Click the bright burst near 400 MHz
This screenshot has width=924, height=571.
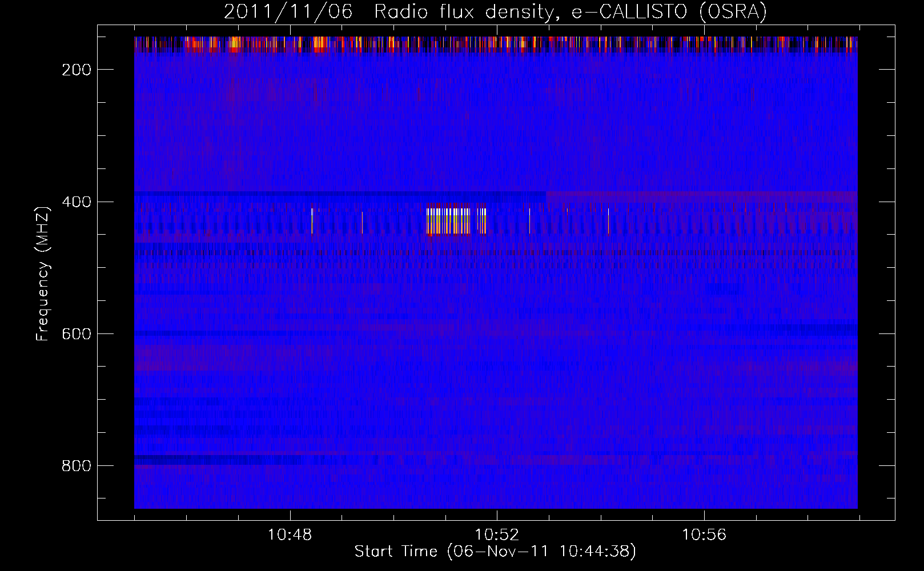coord(456,220)
